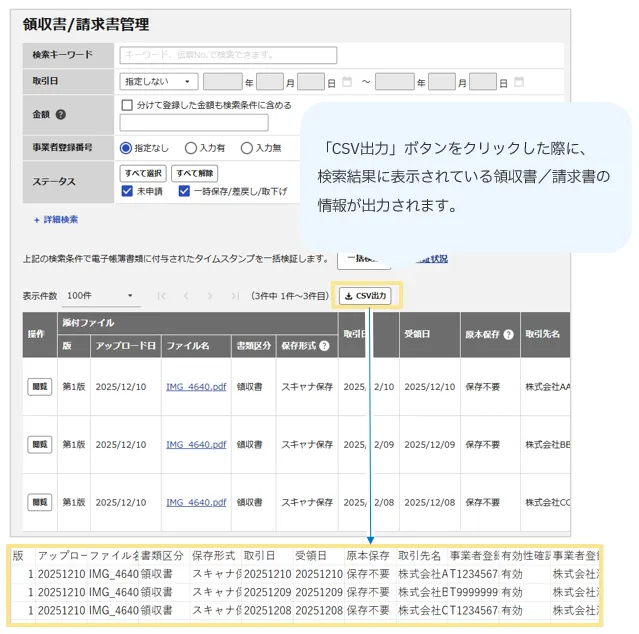Click the すべて選択 button
The image size is (639, 634).
coord(143,173)
